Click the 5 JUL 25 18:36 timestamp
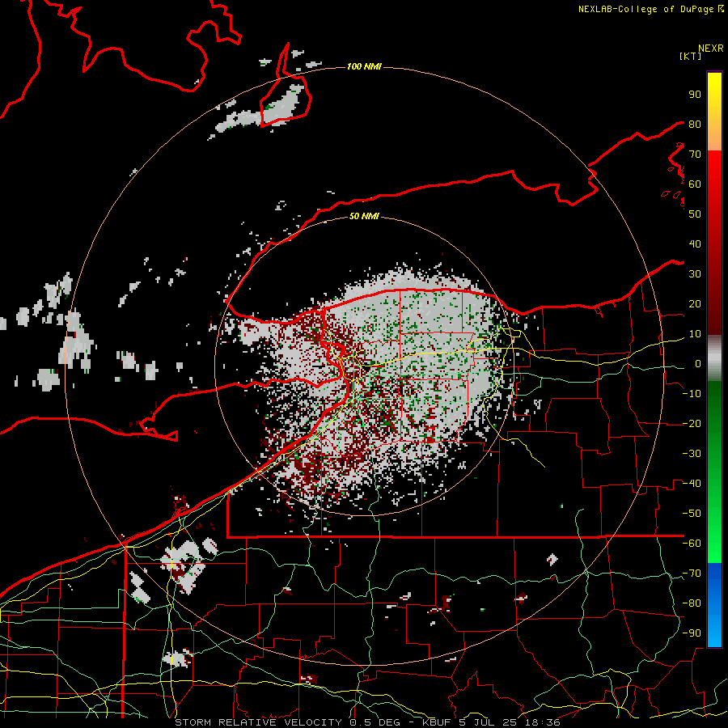The width and height of the screenshot is (728, 728). [511, 722]
